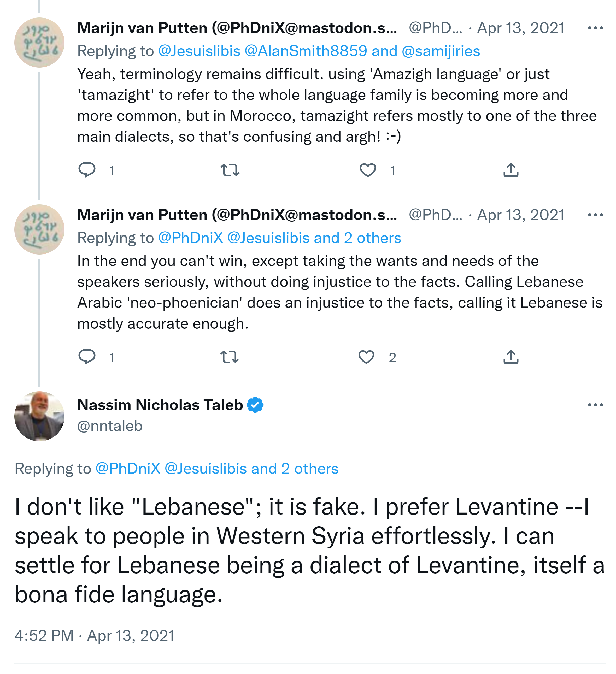Viewport: 616px width, 674px height.
Task: Open @AlanSmith8859 mention link
Action: pos(306,51)
